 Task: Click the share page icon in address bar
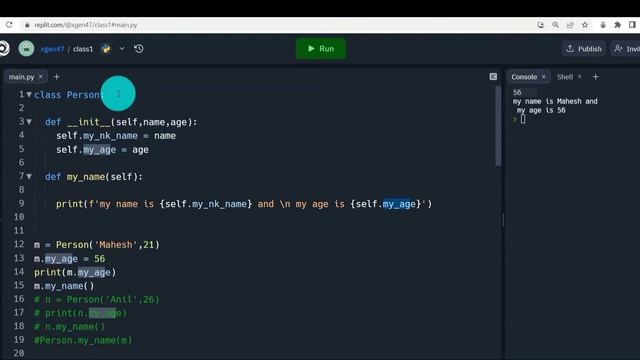click(x=570, y=25)
